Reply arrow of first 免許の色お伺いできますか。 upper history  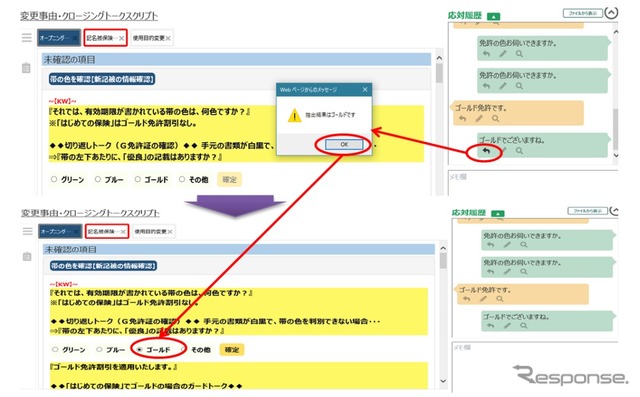click(486, 53)
